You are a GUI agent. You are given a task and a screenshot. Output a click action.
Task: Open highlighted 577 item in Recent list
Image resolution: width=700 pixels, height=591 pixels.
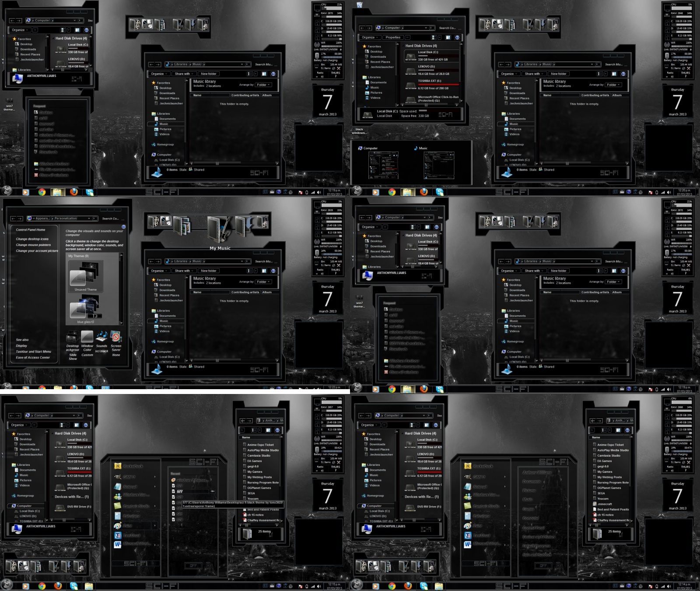coord(191,492)
